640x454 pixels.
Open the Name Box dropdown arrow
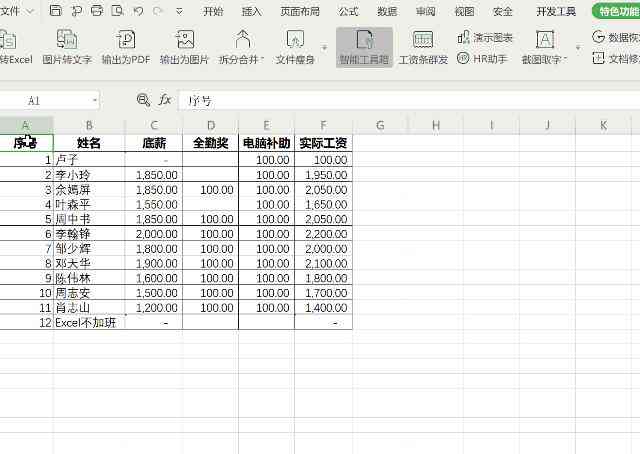pyautogui.click(x=94, y=100)
